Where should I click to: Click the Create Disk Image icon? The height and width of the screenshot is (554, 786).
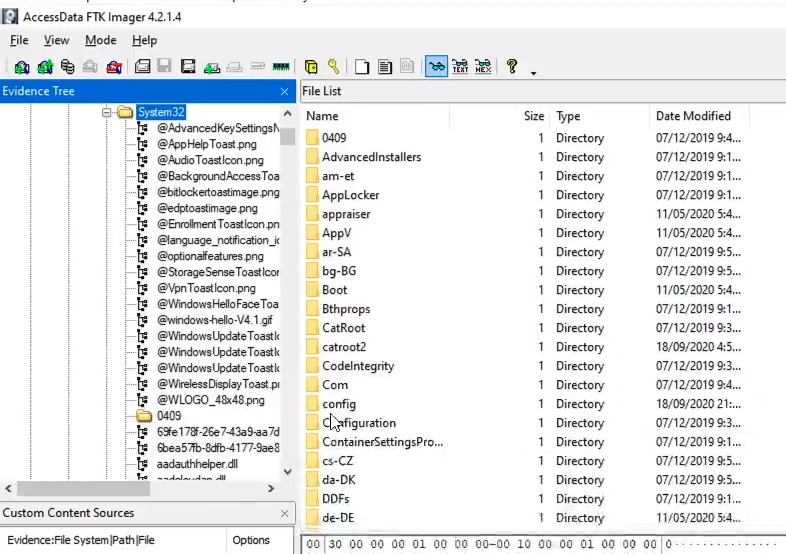click(x=142, y=67)
